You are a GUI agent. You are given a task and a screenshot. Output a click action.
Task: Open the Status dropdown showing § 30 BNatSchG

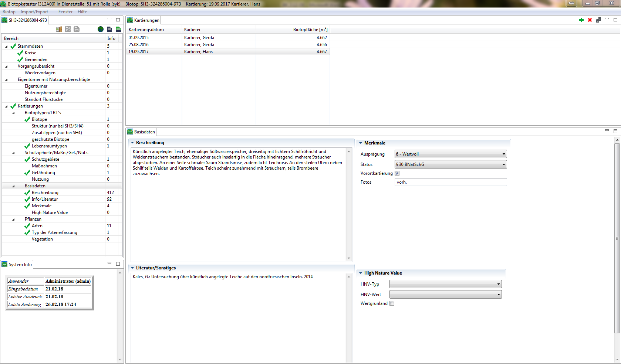point(450,164)
